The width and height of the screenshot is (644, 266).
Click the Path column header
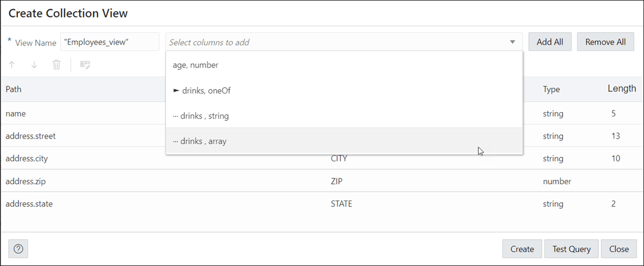(x=13, y=89)
